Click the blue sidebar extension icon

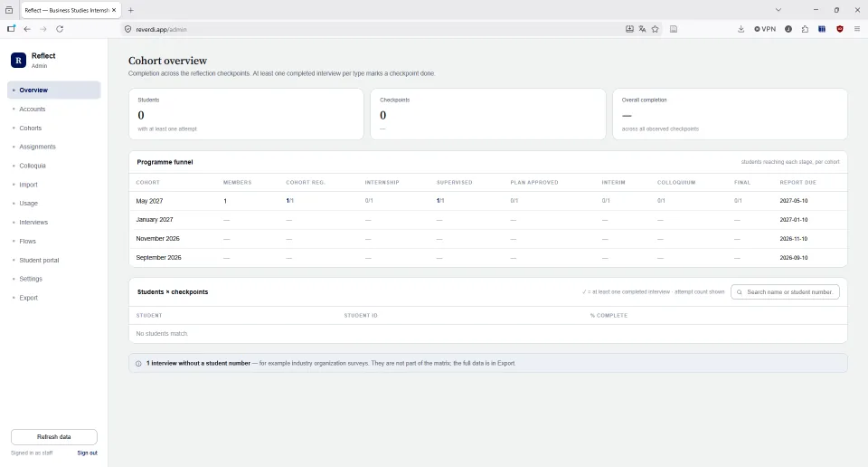(822, 29)
